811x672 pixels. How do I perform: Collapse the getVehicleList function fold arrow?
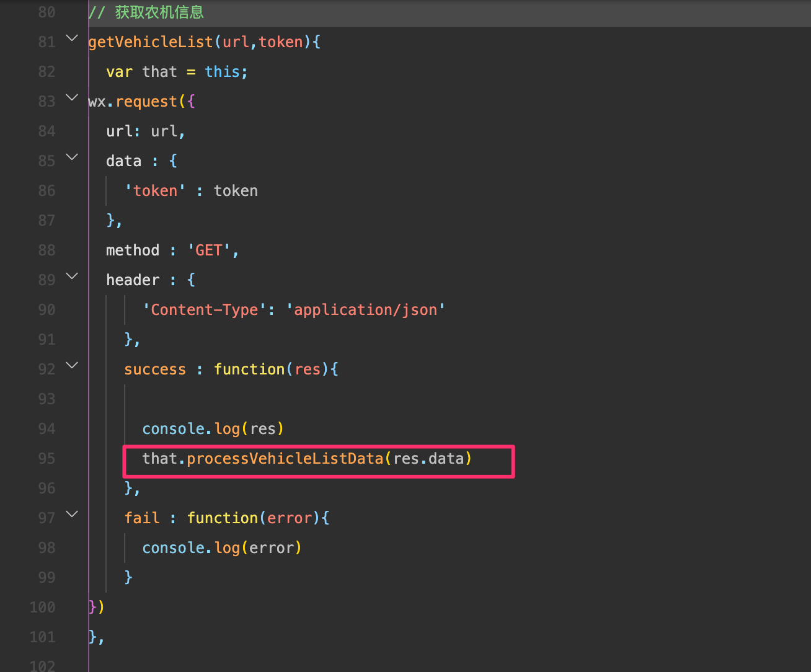72,38
